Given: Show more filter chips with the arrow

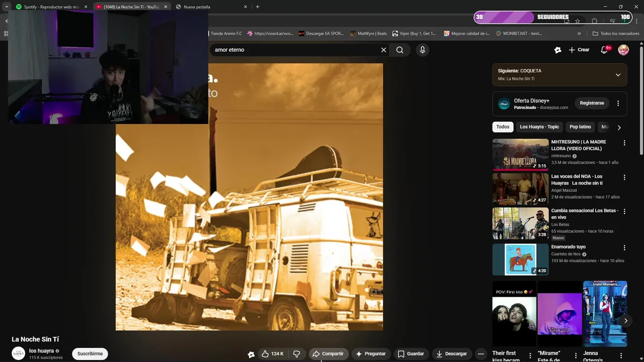Looking at the screenshot, I should click(x=619, y=127).
